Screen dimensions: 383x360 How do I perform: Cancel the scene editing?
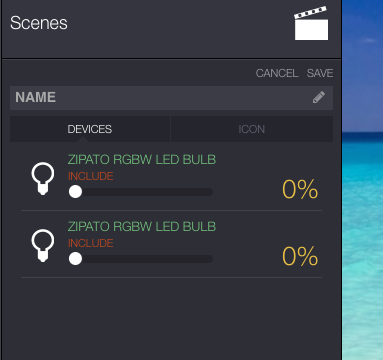(x=277, y=73)
